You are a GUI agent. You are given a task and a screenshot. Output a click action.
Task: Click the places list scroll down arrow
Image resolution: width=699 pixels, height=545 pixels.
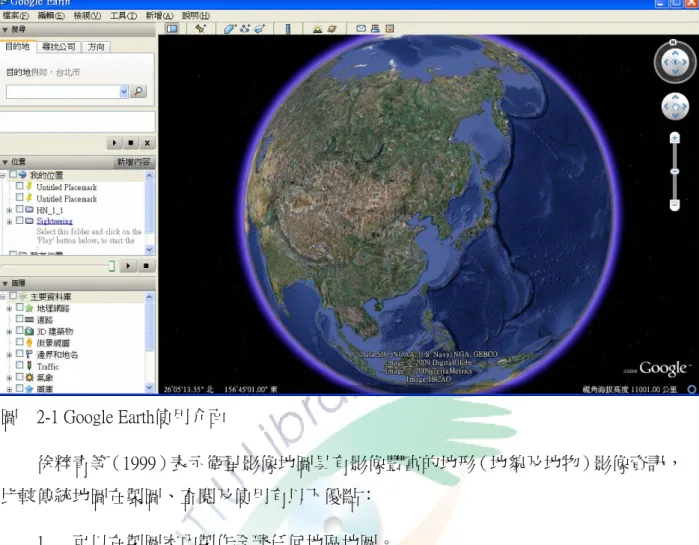(x=149, y=250)
